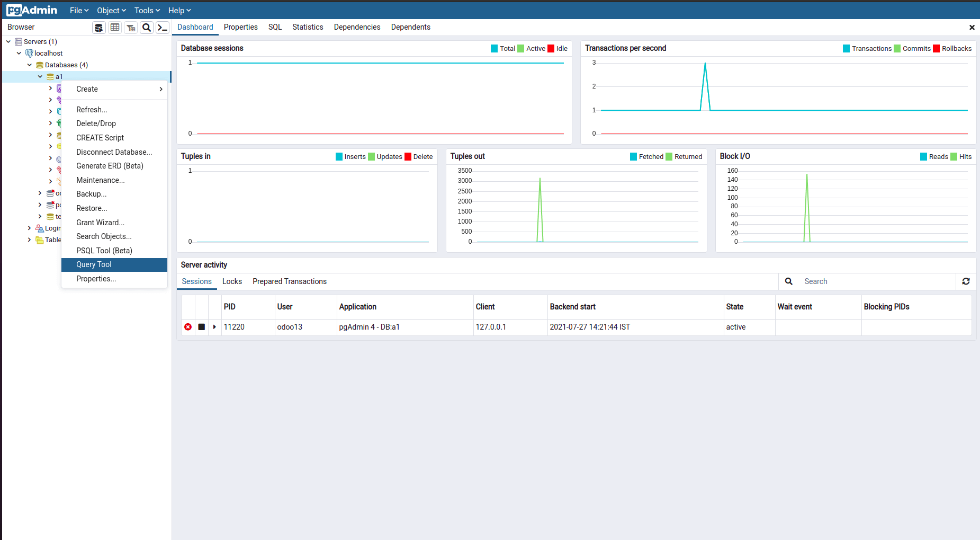Screen dimensions: 980x540
Task: Open Properties... from context menu
Action: coord(114,279)
